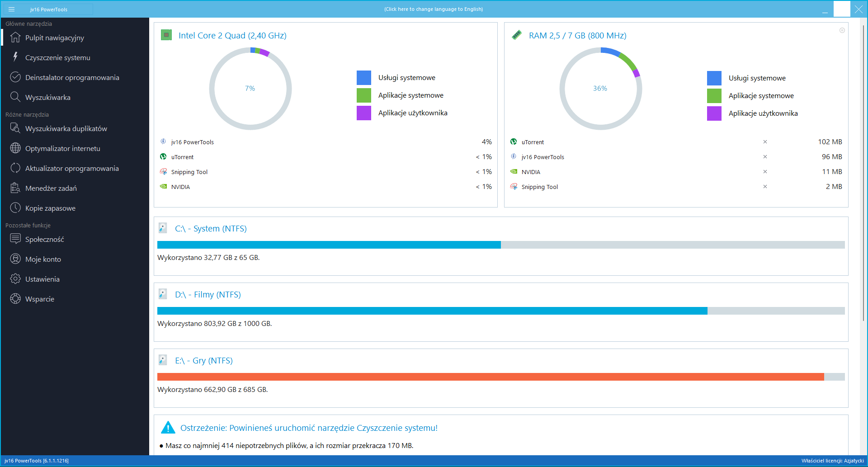Click the RAM module icon

pos(517,35)
